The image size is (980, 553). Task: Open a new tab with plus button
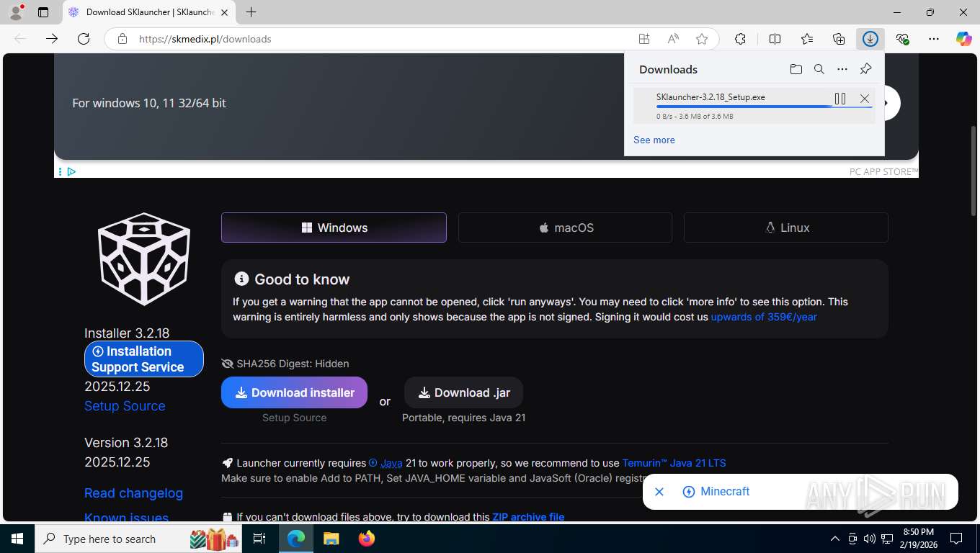point(251,12)
